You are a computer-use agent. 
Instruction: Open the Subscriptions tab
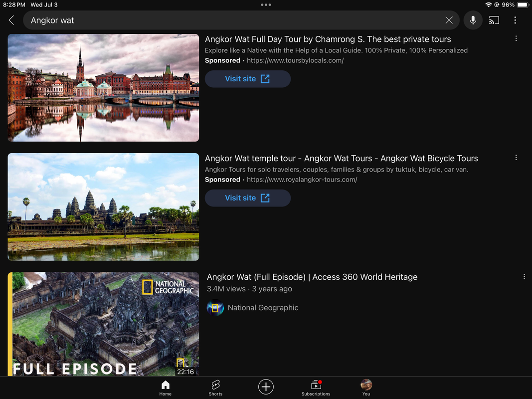(316, 388)
